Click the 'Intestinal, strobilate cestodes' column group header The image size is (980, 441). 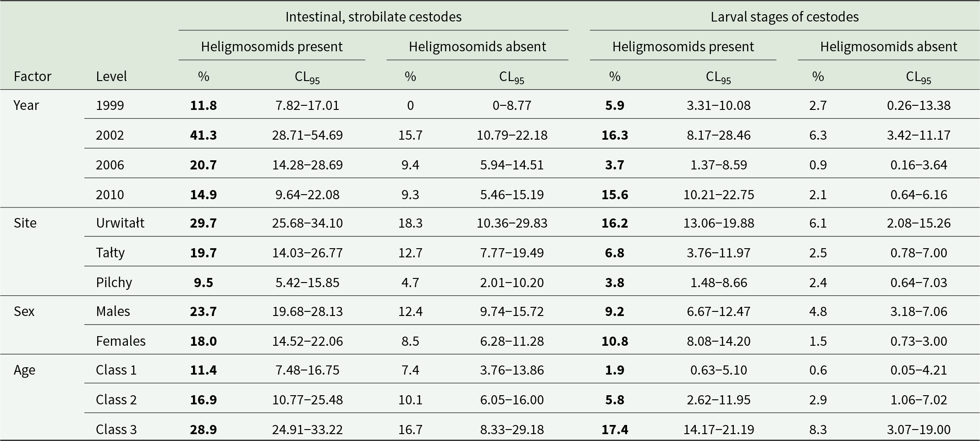click(373, 17)
